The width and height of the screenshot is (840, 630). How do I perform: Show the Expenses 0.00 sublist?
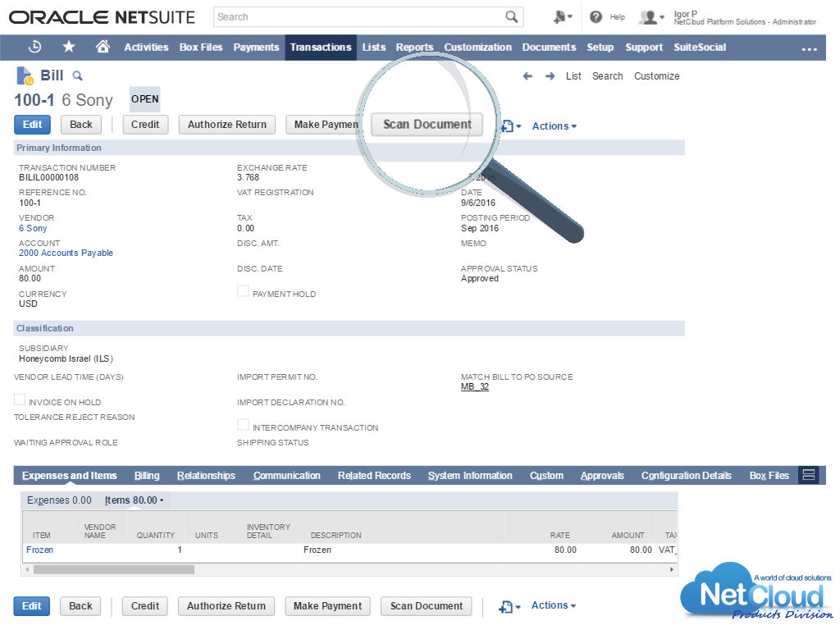pos(59,500)
